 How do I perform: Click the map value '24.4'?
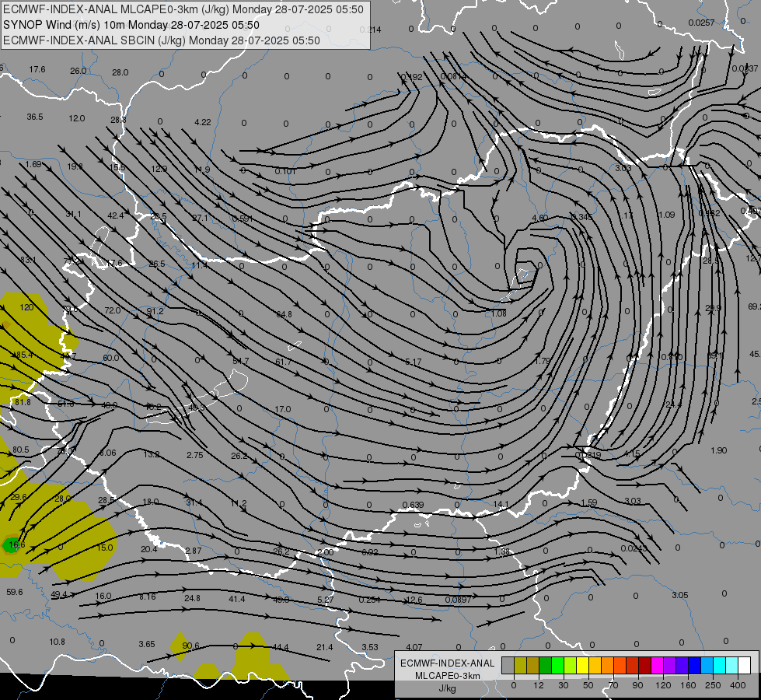click(674, 404)
